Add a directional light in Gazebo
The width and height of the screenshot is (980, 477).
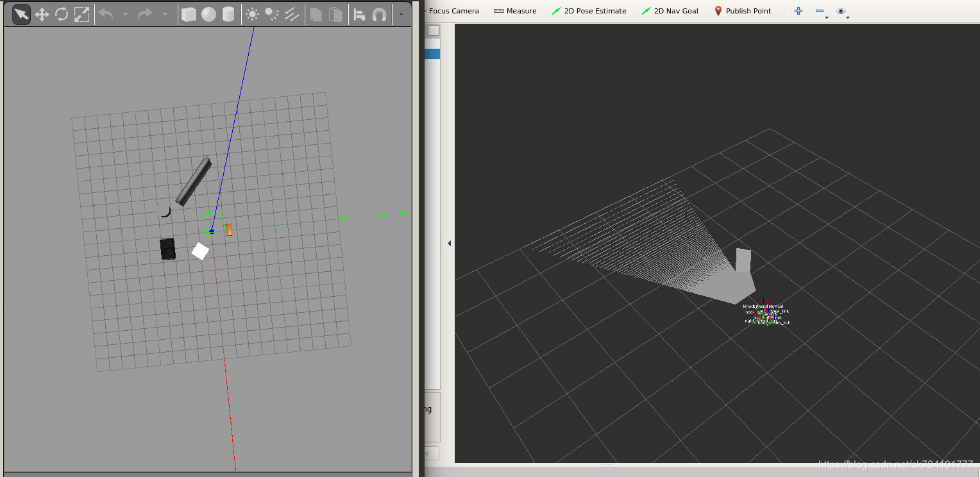tap(292, 14)
